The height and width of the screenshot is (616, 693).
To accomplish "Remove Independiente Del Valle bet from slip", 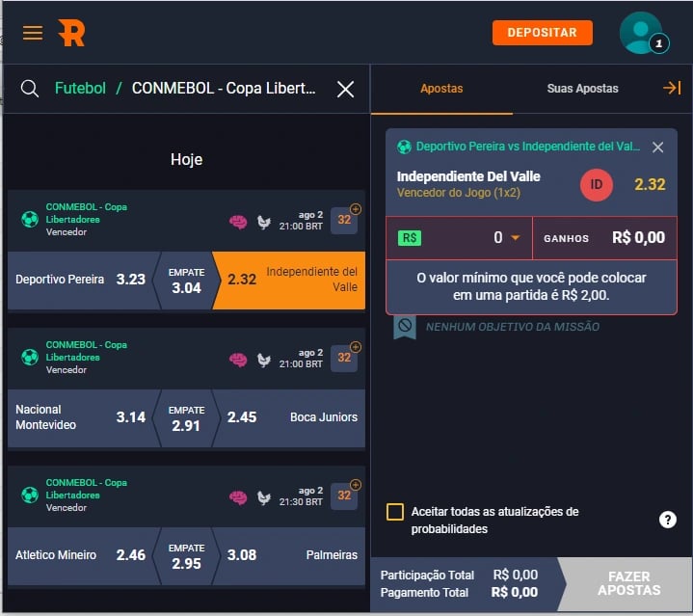I will (657, 147).
